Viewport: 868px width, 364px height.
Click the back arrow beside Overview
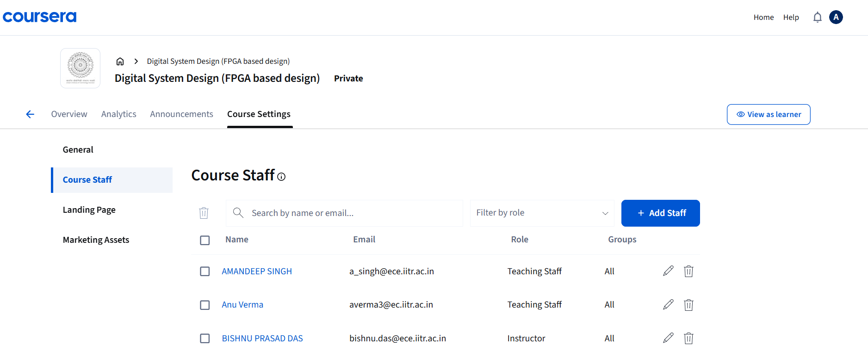tap(30, 114)
